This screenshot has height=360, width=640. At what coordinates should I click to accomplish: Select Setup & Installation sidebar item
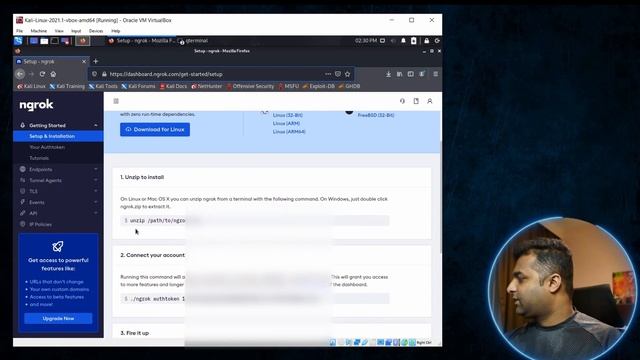point(58,136)
